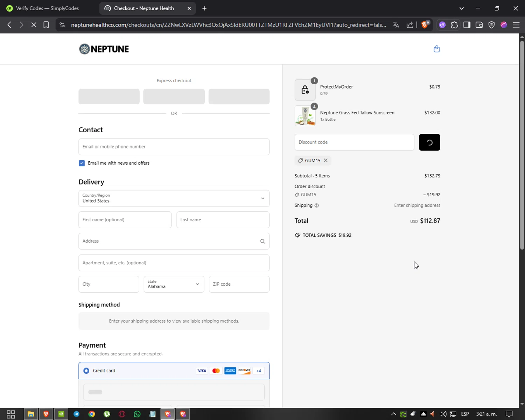Open the site settings icon in address bar
The image size is (525, 420).
tap(62, 25)
